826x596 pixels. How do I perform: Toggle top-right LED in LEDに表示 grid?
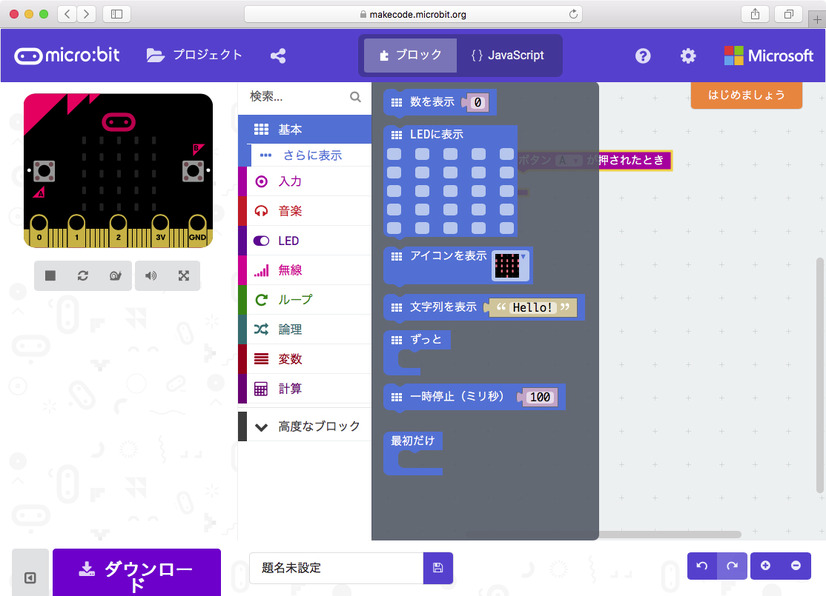click(x=507, y=154)
